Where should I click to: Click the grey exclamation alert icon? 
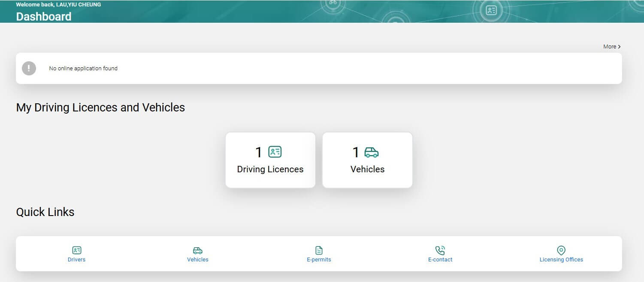pyautogui.click(x=29, y=68)
